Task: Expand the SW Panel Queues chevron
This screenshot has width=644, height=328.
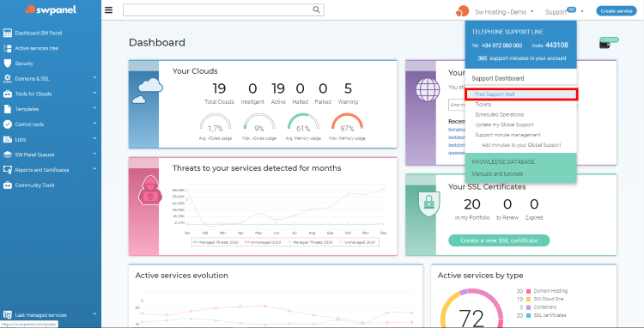Action: [94, 154]
